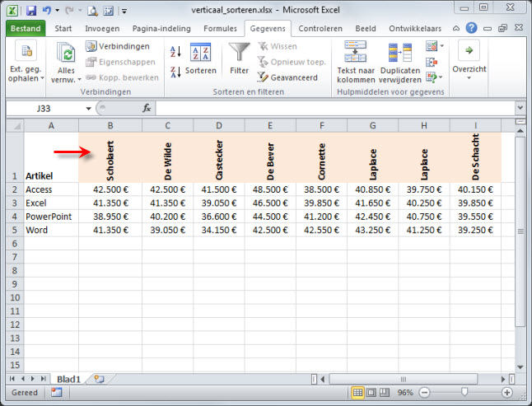Click the Print Preview icon in title bar
The height and width of the screenshot is (406, 532).
(92, 11)
